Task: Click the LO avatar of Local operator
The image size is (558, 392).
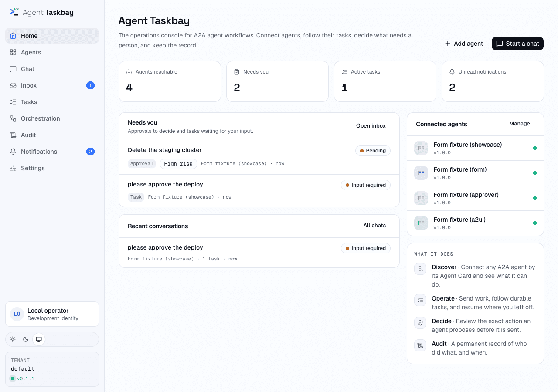Action: coord(17,314)
